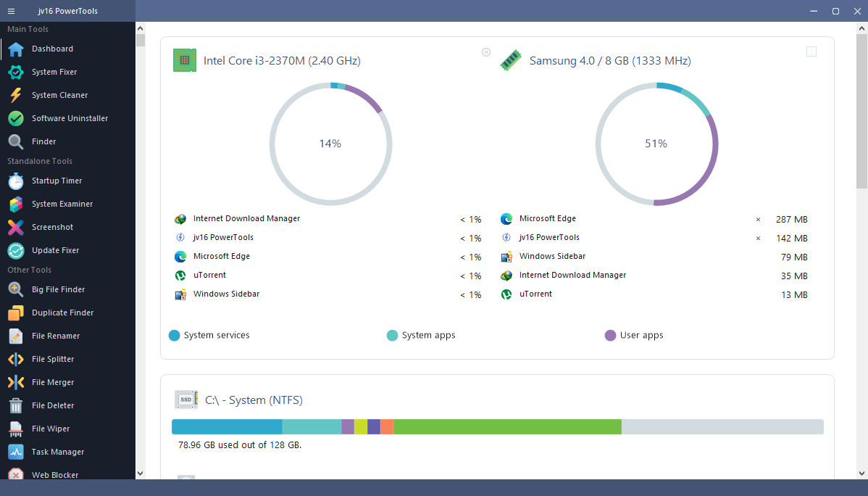The width and height of the screenshot is (868, 496).
Task: Click the Other Tools section heading
Action: coord(29,270)
